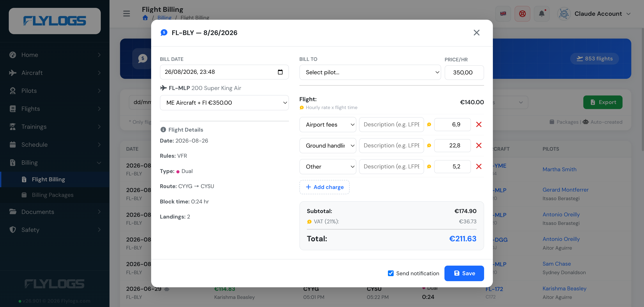Change the Airport fees charge type dropdown
The image size is (644, 307).
pos(328,125)
